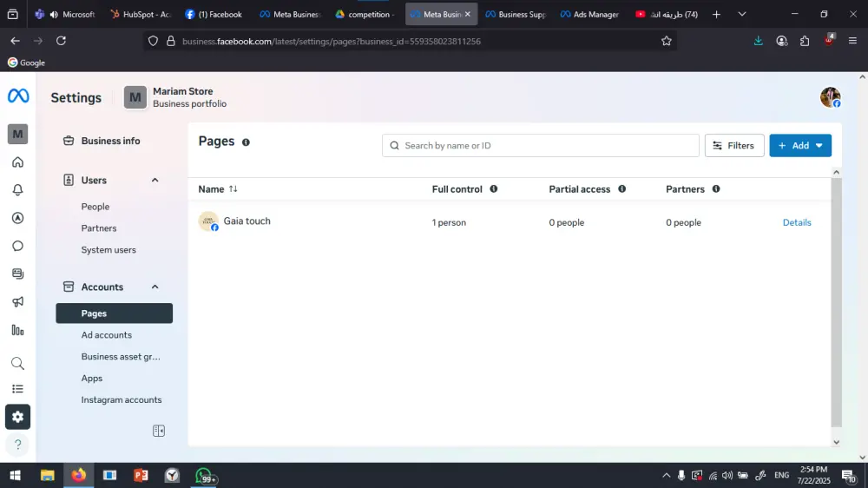The height and width of the screenshot is (488, 868).
Task: Open the Home icon in left rail
Action: pyautogui.click(x=17, y=162)
